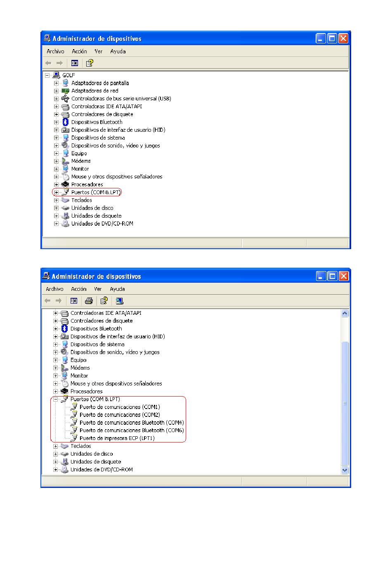Open Ver menu in top window
This screenshot has width=392, height=573.
click(98, 51)
